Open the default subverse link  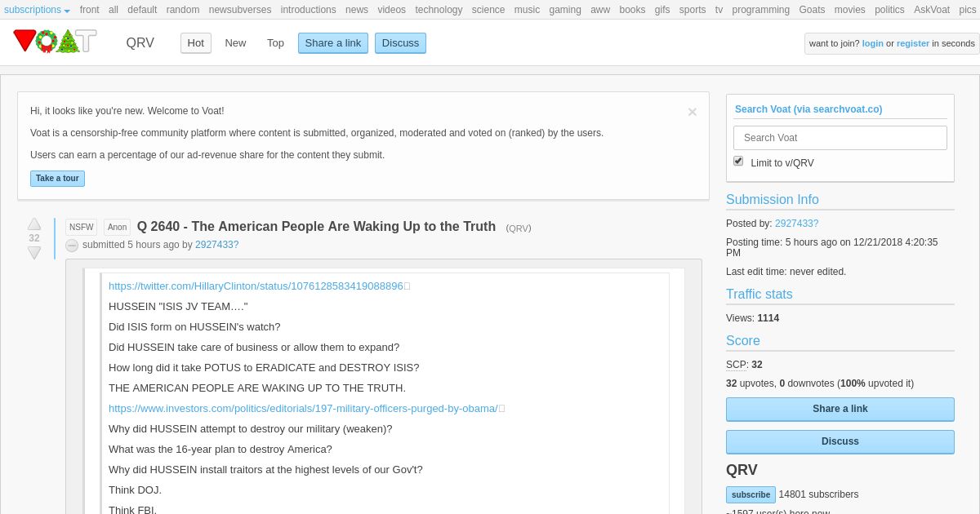(x=142, y=10)
